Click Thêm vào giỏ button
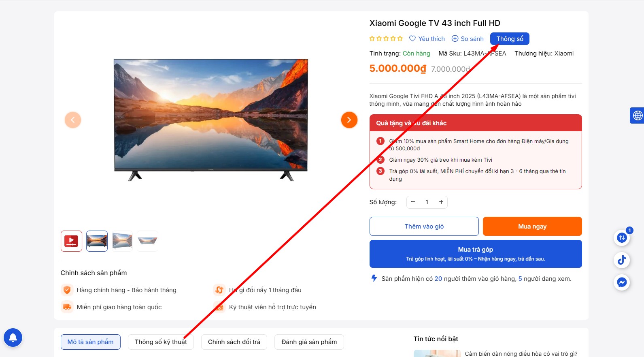Image resolution: width=644 pixels, height=357 pixels. [424, 226]
